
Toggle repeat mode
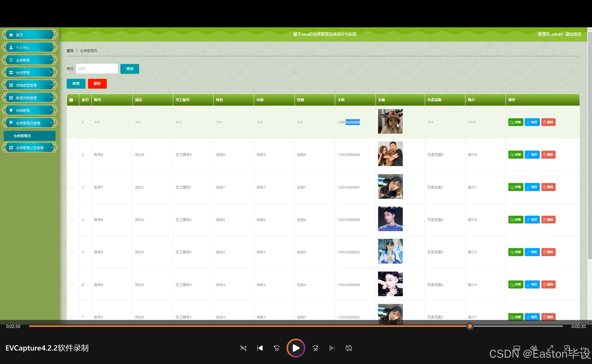click(349, 348)
